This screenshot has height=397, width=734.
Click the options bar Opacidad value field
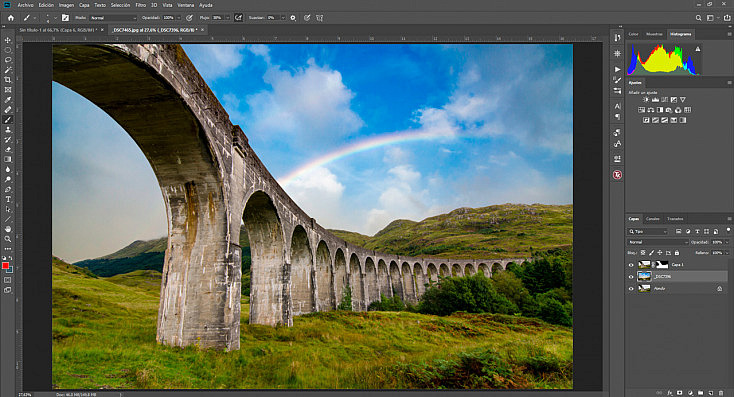coord(169,18)
